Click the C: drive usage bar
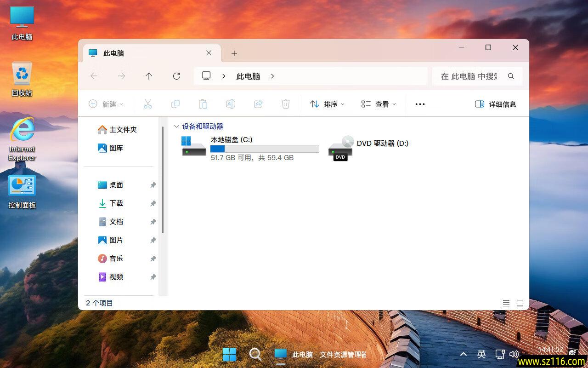This screenshot has width=588, height=368. pyautogui.click(x=265, y=149)
